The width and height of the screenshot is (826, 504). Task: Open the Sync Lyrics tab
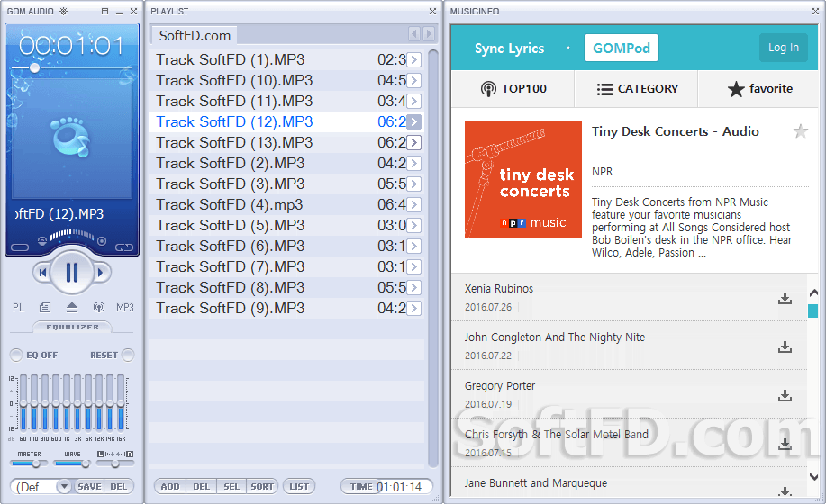pyautogui.click(x=509, y=49)
